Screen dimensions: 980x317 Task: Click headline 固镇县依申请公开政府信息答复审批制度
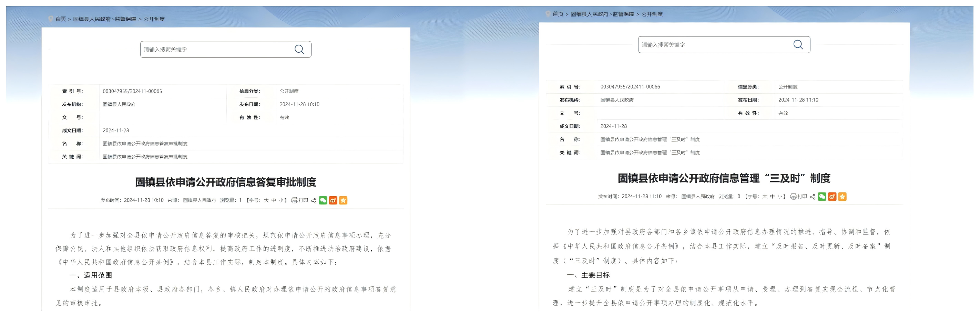pos(226,182)
